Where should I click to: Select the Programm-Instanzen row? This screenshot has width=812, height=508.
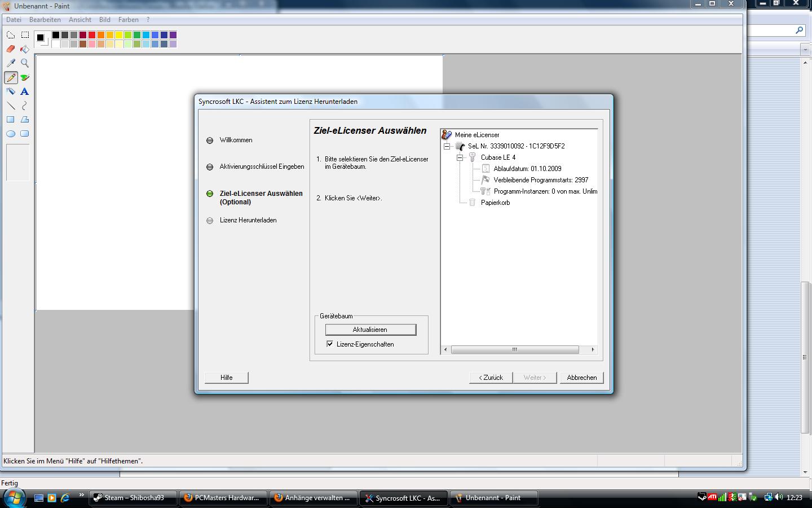tap(545, 191)
